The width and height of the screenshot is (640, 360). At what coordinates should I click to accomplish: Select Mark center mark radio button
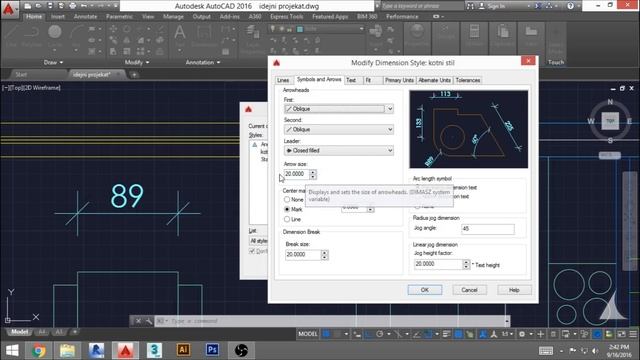tap(287, 209)
